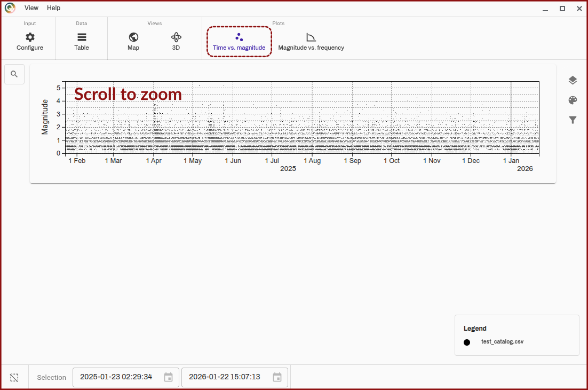Click the application logo icon
This screenshot has width=588, height=390.
point(10,8)
